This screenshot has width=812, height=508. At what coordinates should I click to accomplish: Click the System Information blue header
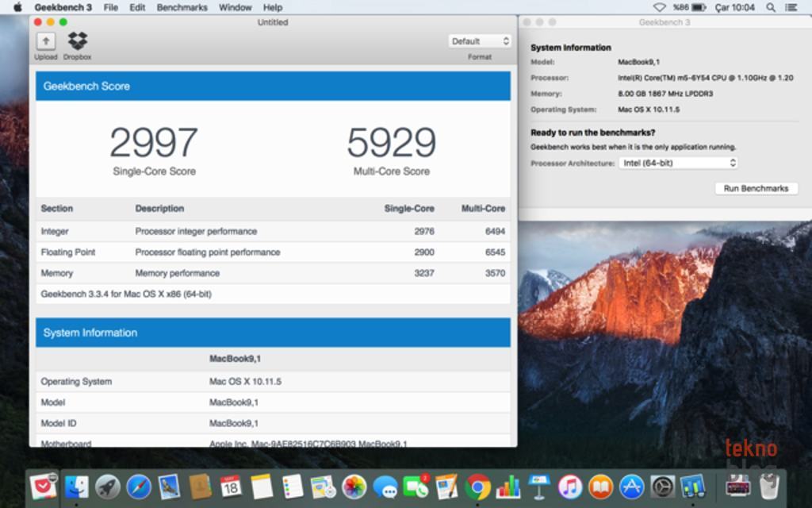273,333
